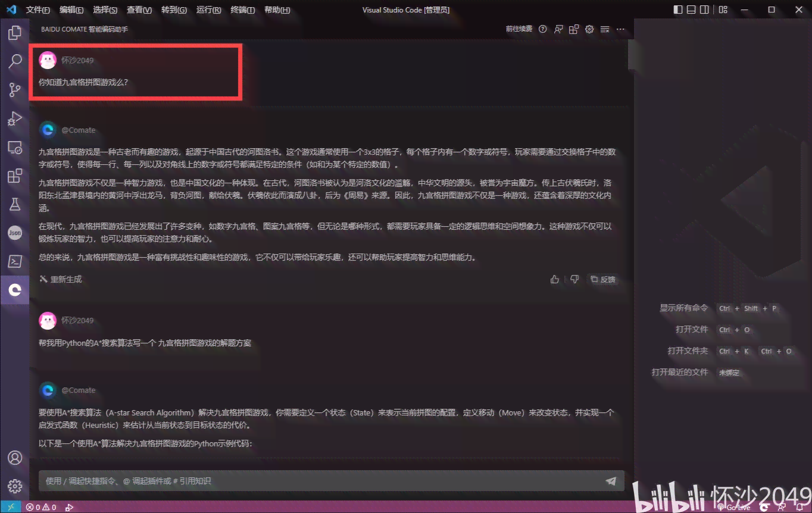The width and height of the screenshot is (812, 513).
Task: Open Comate settings gear in panel header
Action: pos(589,29)
